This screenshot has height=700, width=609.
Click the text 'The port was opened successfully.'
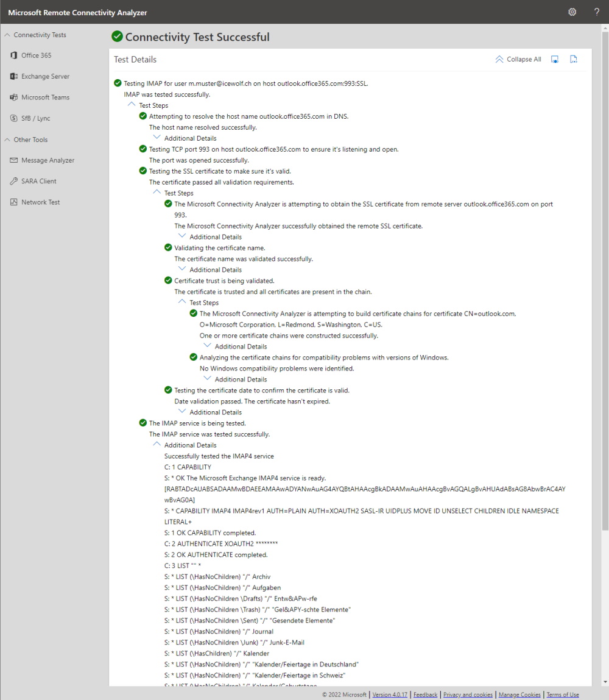(x=199, y=160)
